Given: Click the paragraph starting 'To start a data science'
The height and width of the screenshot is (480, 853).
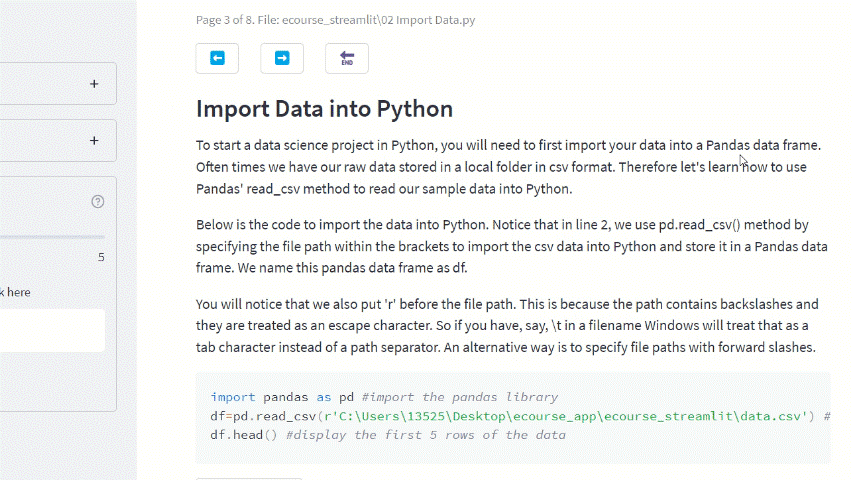Looking at the screenshot, I should tap(508, 167).
